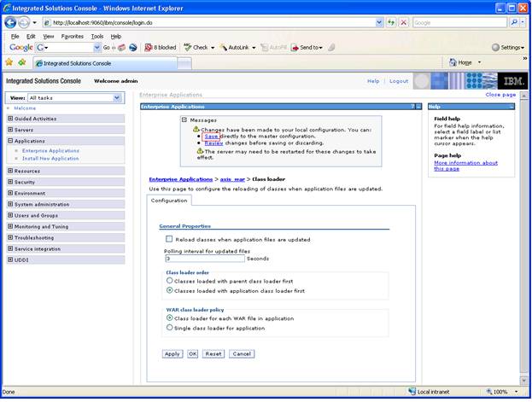Expand the Resources section
The width and height of the screenshot is (532, 402).
click(x=10, y=171)
